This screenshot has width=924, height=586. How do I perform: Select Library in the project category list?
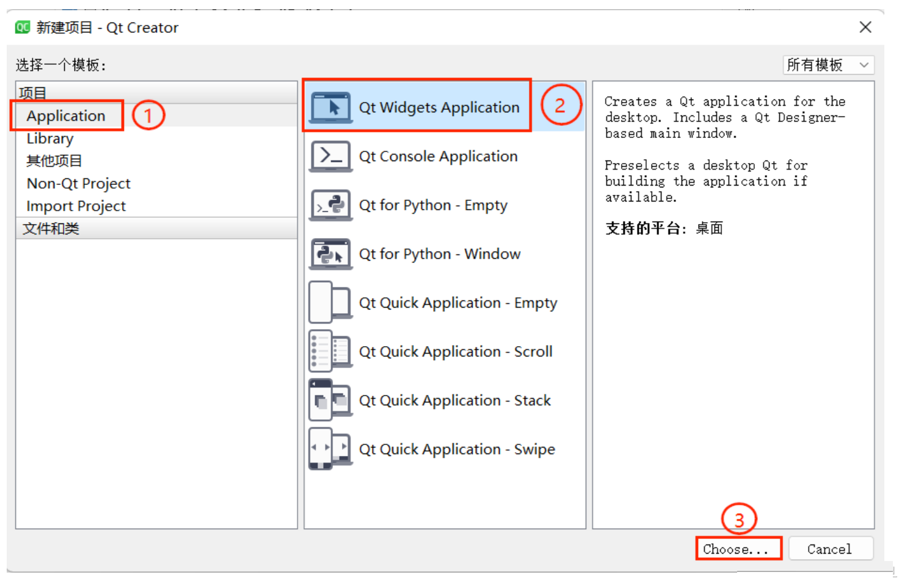tap(50, 139)
